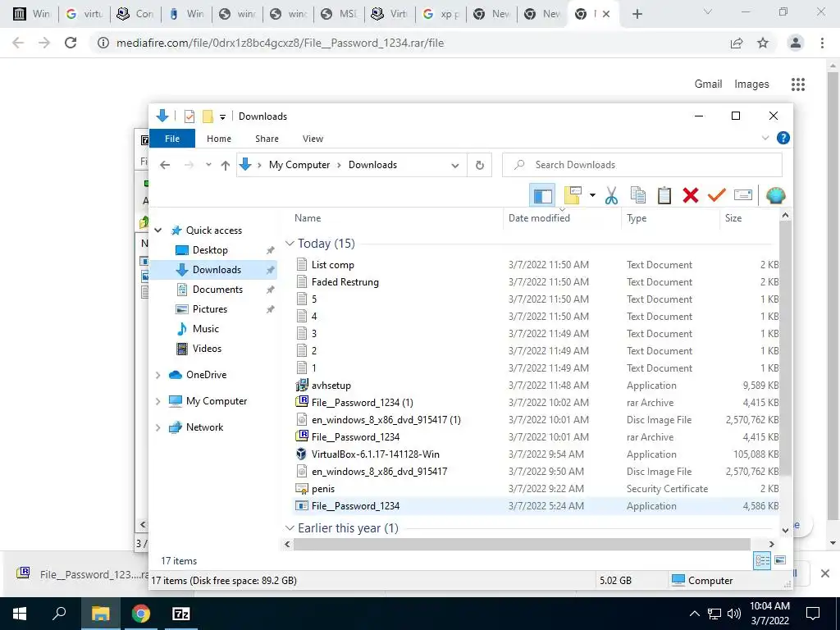This screenshot has height=630, width=840.
Task: Collapse the ribbon with the chevron
Action: pos(765,138)
